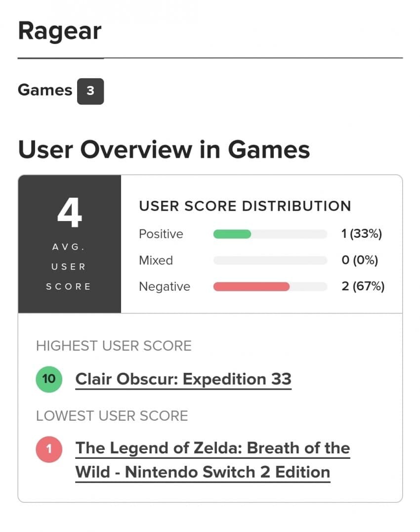Open Clair Obscur: Expedition 33 link
This screenshot has width=420, height=532.
pos(183,379)
